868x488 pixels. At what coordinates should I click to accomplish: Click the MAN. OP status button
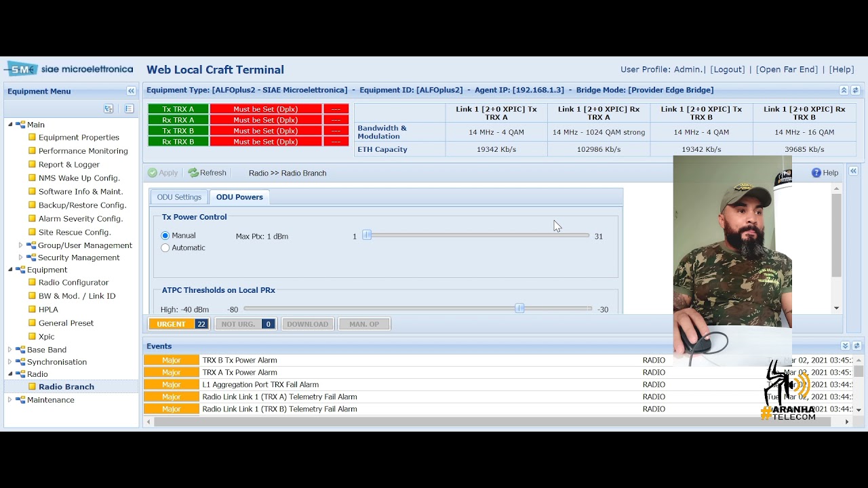pos(364,324)
